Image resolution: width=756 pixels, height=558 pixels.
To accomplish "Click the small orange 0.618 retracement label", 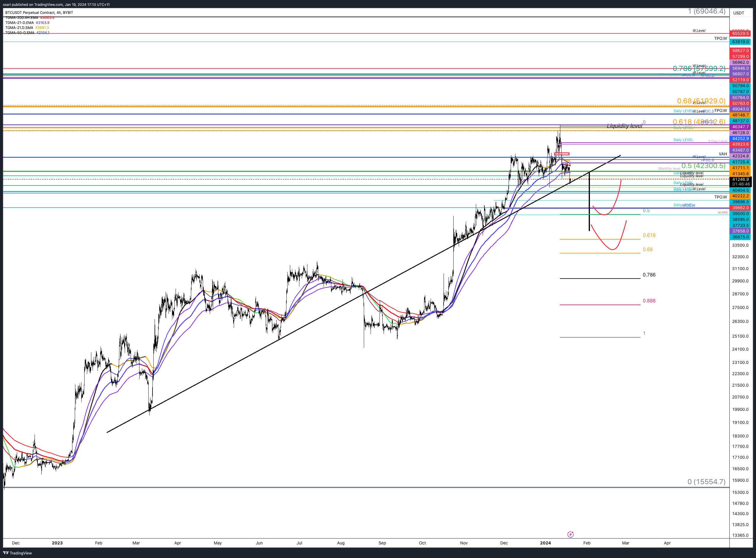I will tap(649, 235).
